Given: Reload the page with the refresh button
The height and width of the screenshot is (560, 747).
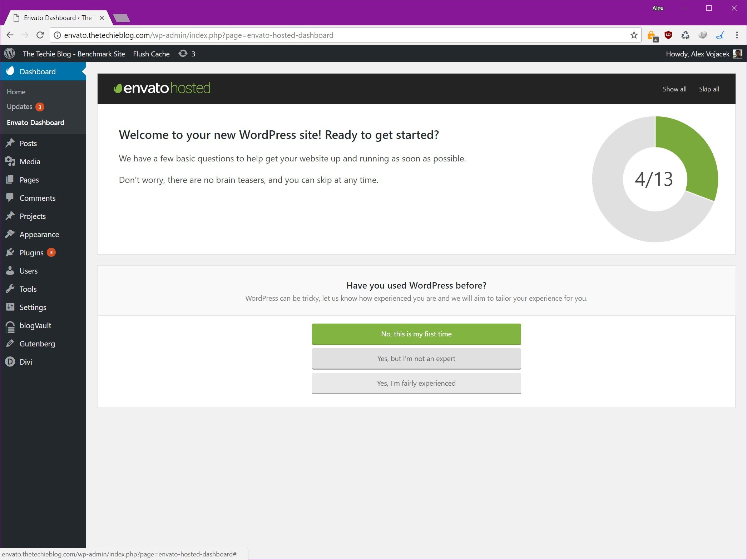Looking at the screenshot, I should [x=40, y=35].
